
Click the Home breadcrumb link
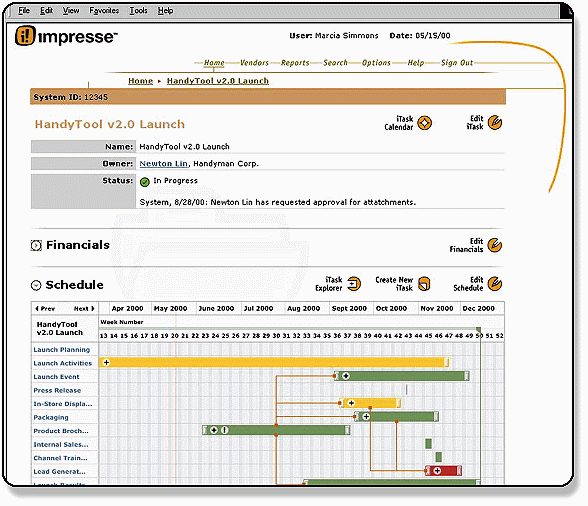tap(141, 81)
